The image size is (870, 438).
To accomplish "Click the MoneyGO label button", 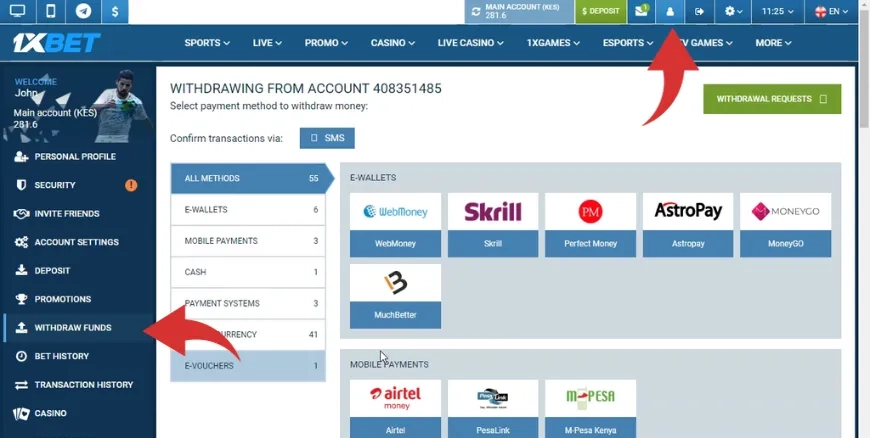I will [786, 244].
